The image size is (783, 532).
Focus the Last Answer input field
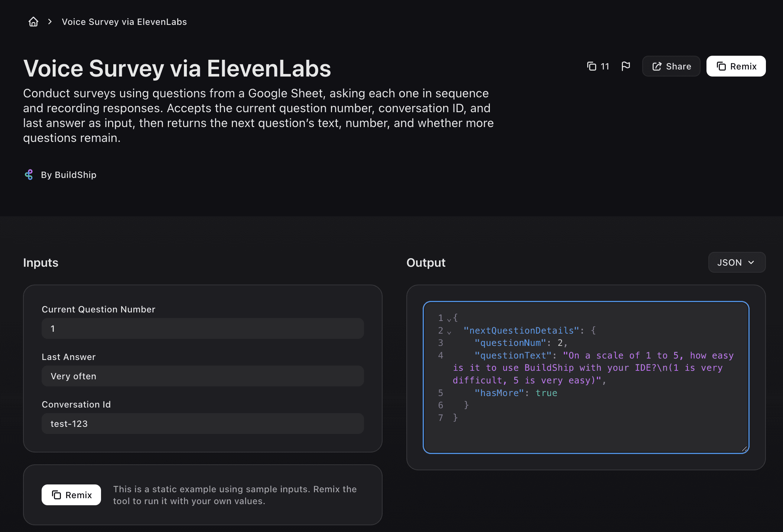(203, 376)
